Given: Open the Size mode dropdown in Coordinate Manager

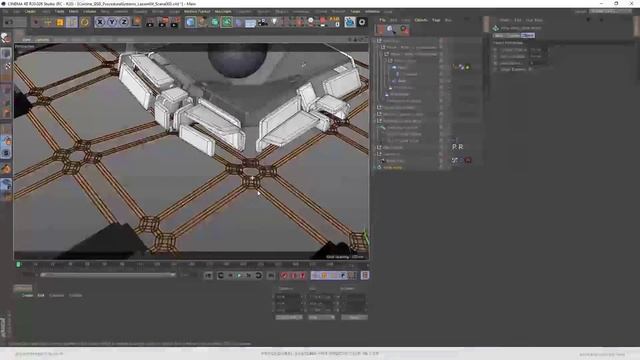Looking at the screenshot, I should 322,317.
